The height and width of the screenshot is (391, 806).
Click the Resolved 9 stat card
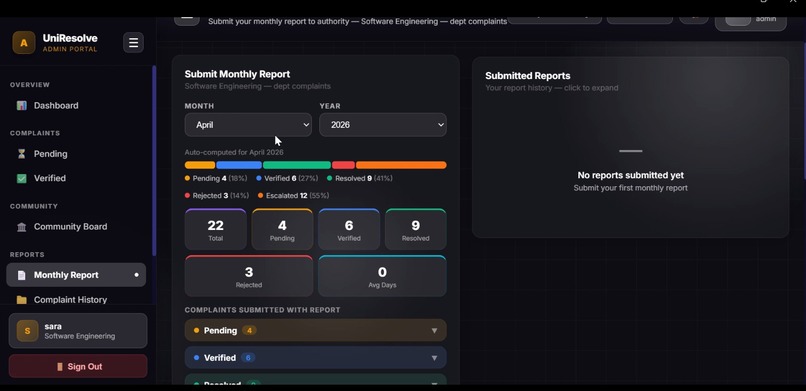[x=416, y=229]
